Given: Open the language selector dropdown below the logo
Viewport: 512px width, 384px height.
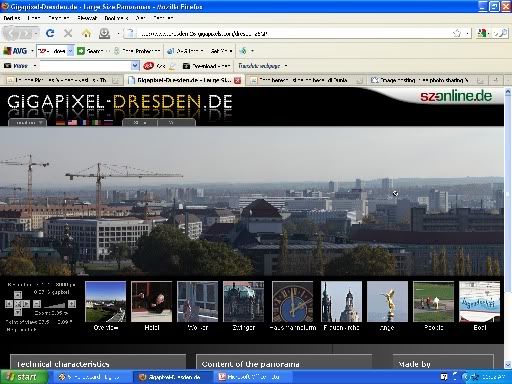Looking at the screenshot, I should [x=27, y=122].
